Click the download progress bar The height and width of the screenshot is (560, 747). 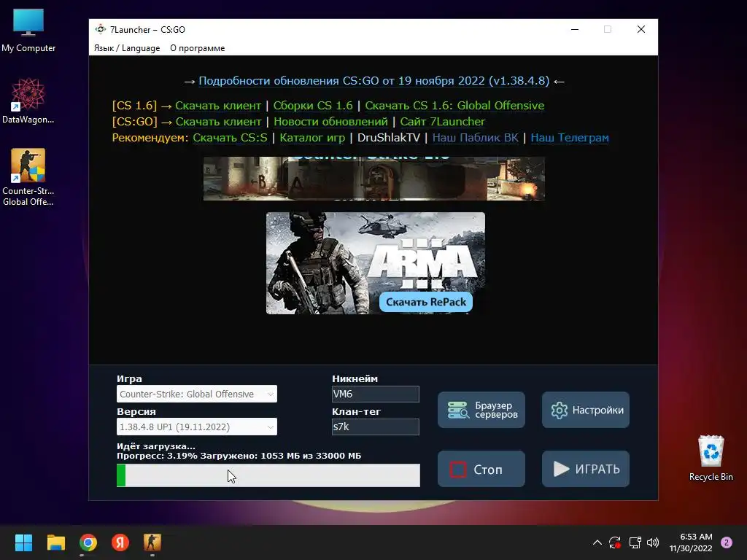(x=268, y=475)
